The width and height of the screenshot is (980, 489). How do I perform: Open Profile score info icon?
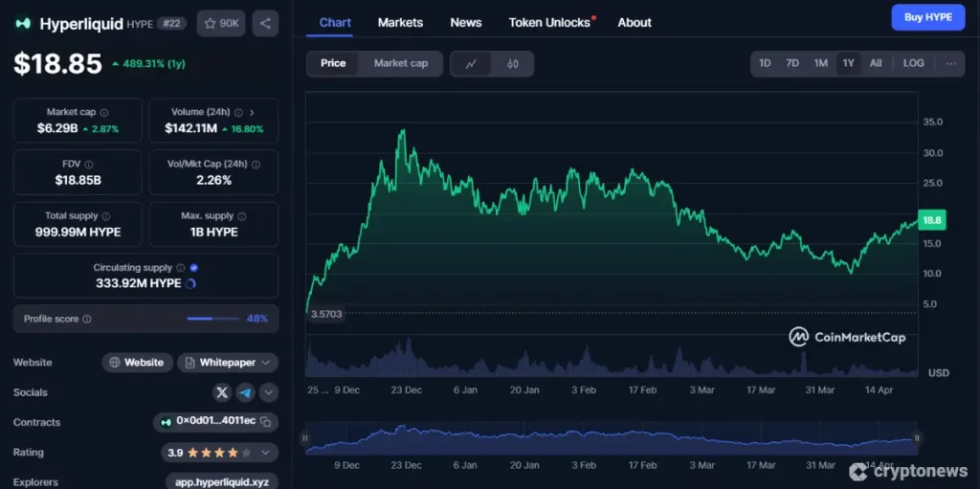tap(87, 319)
